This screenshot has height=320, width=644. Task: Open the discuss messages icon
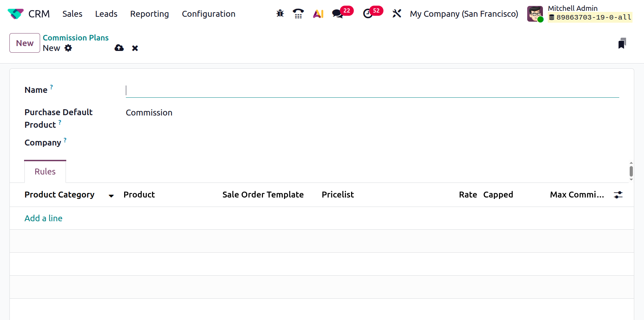click(x=338, y=14)
